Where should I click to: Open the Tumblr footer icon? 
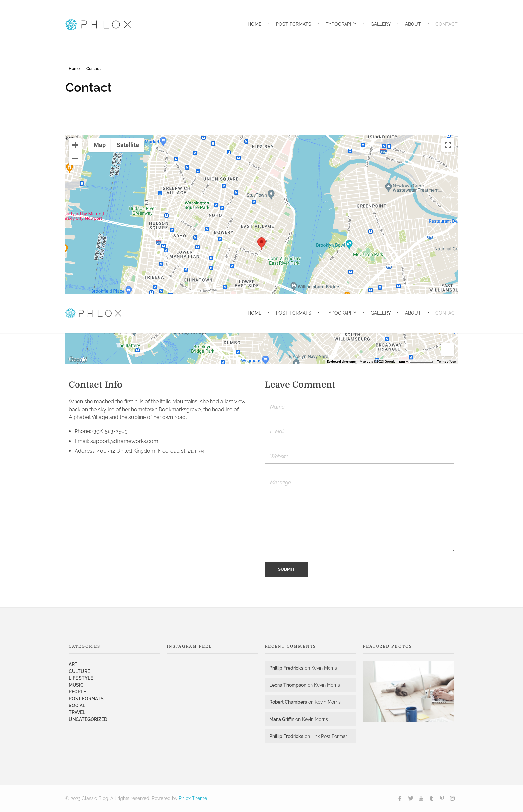click(431, 798)
